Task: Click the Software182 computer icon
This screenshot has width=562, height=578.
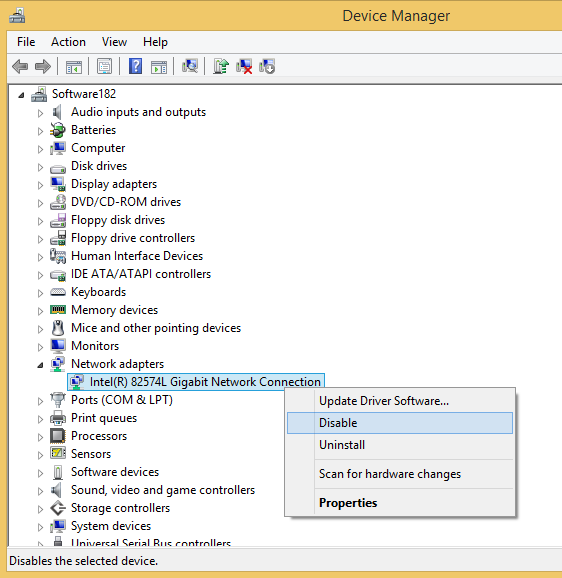Action: pyautogui.click(x=39, y=94)
